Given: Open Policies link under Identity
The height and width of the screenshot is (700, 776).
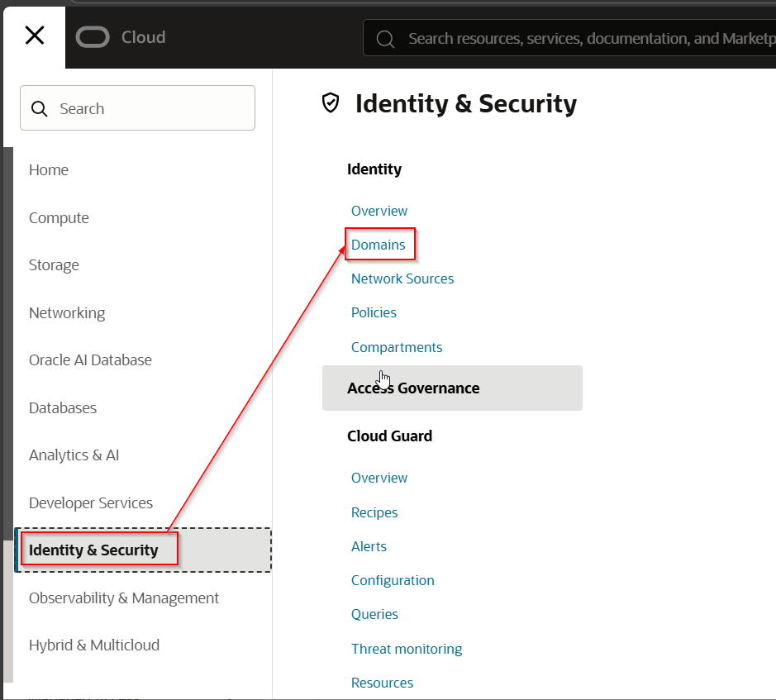Looking at the screenshot, I should point(374,313).
